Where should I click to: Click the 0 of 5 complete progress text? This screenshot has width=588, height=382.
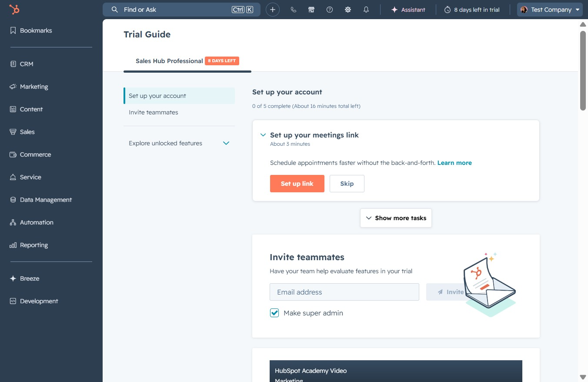(306, 106)
